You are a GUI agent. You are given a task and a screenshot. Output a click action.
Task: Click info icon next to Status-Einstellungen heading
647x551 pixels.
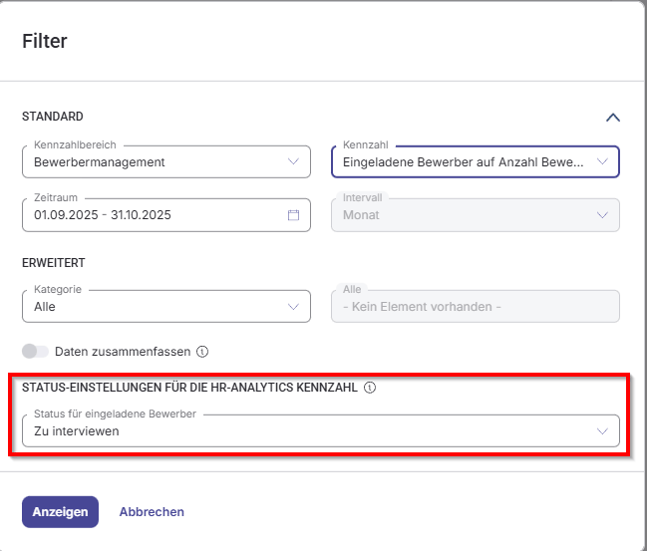pyautogui.click(x=370, y=387)
